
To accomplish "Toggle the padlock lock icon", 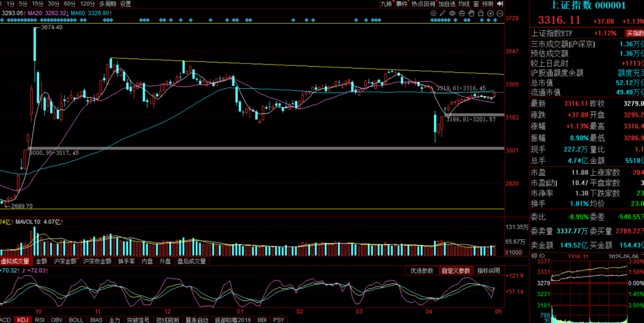I will pyautogui.click(x=481, y=14).
